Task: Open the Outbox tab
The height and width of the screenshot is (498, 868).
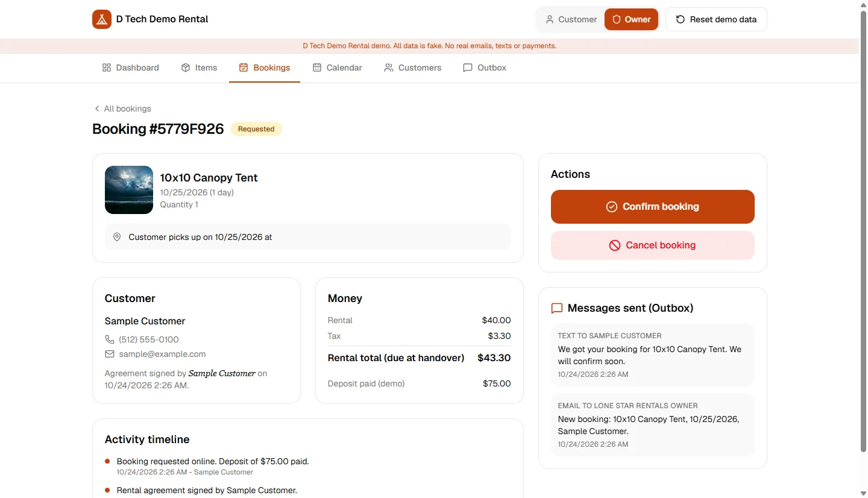Action: click(485, 68)
